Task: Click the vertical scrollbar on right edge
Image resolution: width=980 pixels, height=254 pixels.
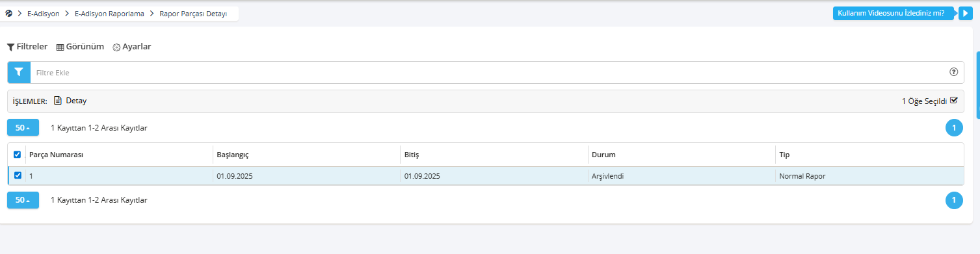Action: 978,85
